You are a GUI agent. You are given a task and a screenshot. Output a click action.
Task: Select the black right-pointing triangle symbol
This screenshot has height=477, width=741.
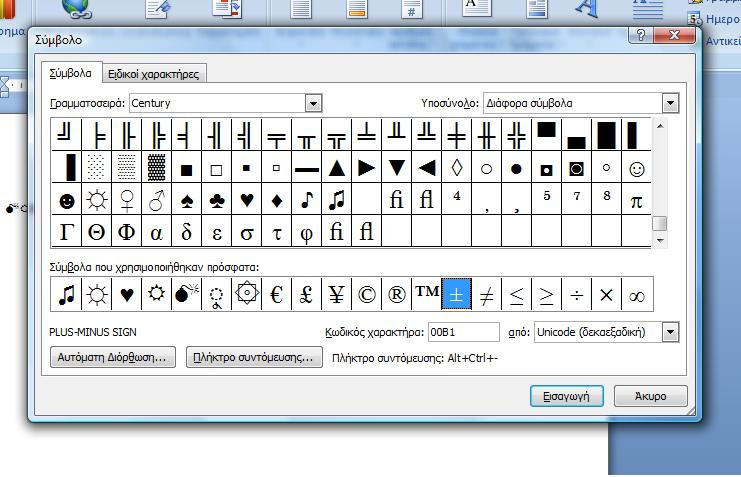pyautogui.click(x=366, y=168)
